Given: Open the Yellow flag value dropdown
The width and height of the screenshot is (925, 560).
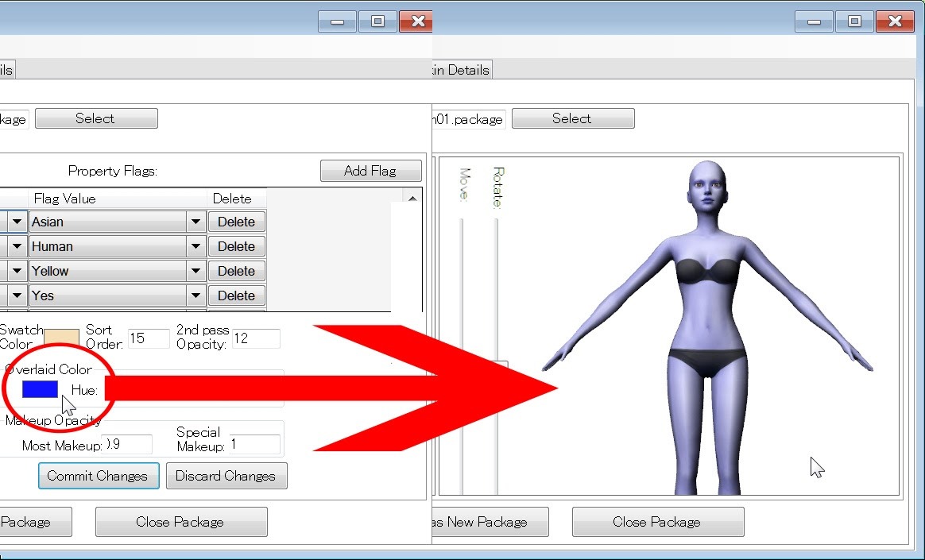Looking at the screenshot, I should point(195,271).
